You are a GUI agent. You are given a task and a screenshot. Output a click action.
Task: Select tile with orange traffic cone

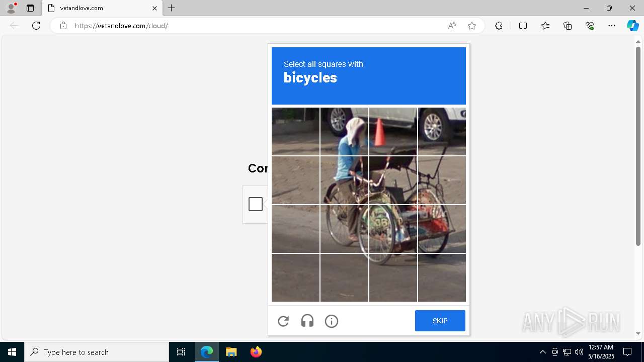[393, 131]
